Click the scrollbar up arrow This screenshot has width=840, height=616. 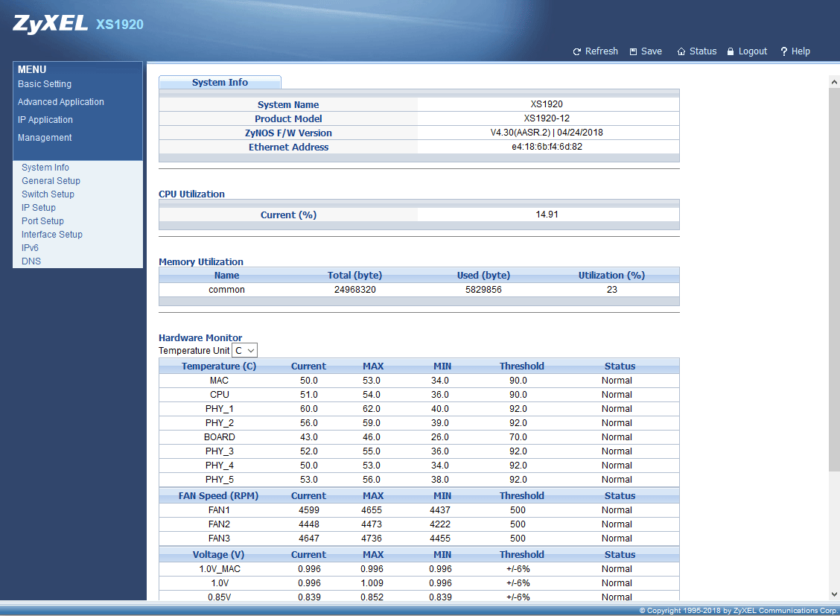coord(834,82)
